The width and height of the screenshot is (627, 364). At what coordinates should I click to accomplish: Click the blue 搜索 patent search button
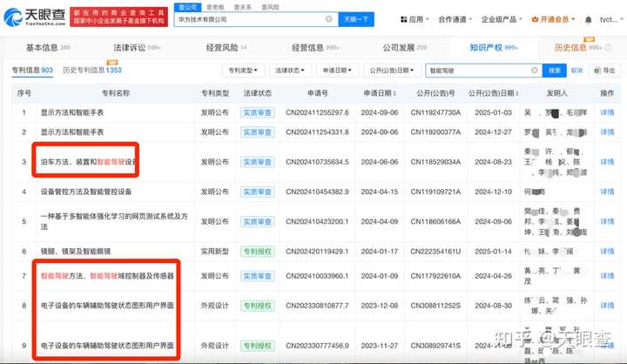[554, 71]
